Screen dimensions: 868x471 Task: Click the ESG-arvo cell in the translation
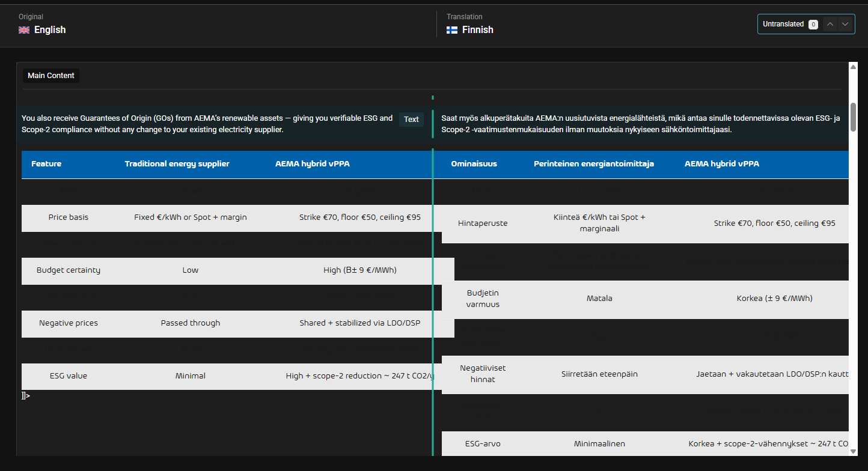[483, 444]
